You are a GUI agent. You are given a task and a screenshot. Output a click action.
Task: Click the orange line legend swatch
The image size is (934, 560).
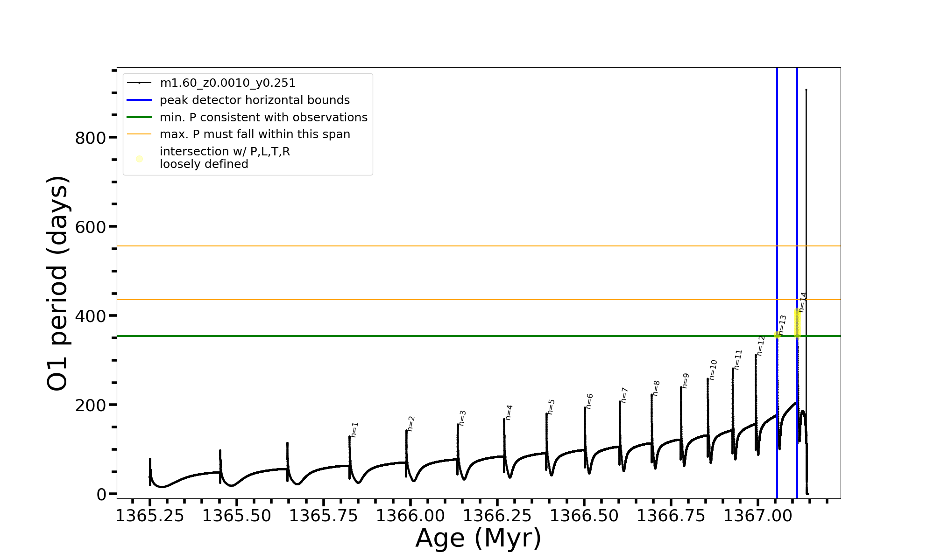tap(139, 134)
